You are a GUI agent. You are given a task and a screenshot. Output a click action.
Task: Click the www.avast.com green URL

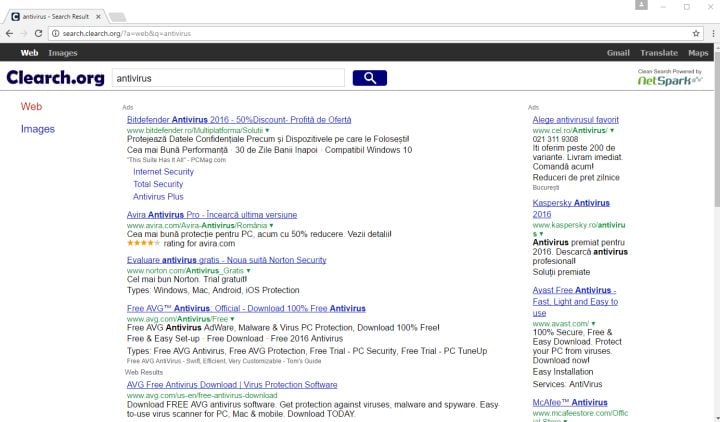click(x=561, y=324)
